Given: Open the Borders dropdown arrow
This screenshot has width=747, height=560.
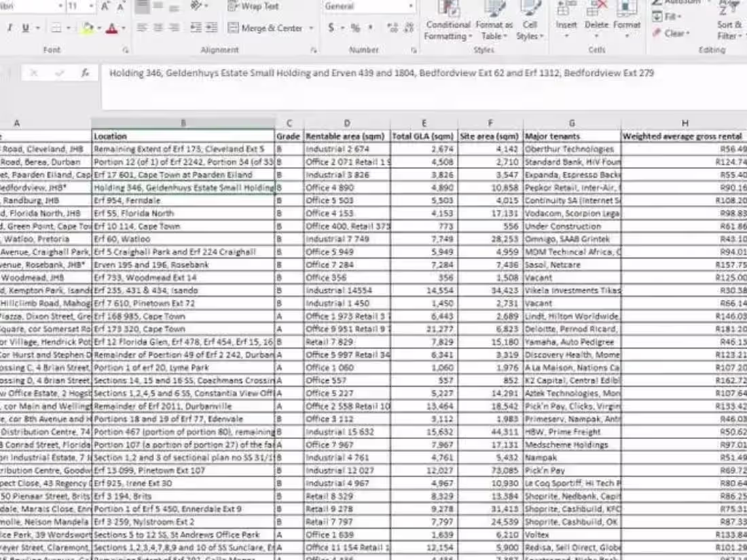Looking at the screenshot, I should coord(69,28).
